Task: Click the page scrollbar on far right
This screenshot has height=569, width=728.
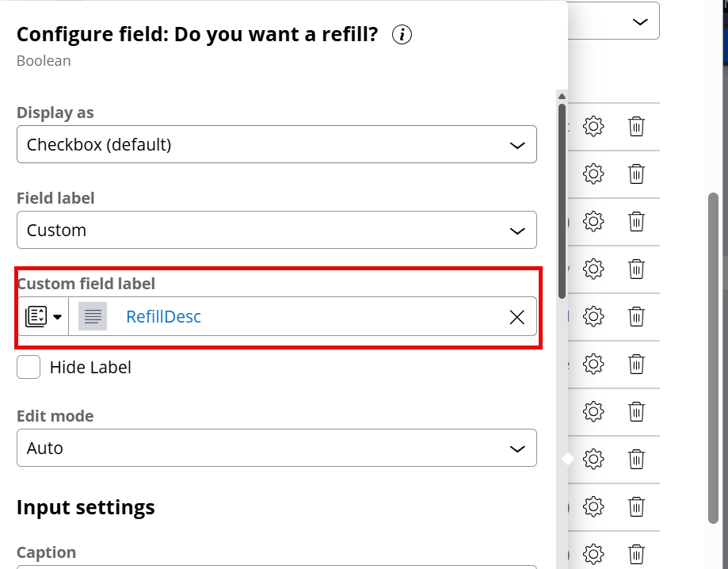Action: point(713,357)
